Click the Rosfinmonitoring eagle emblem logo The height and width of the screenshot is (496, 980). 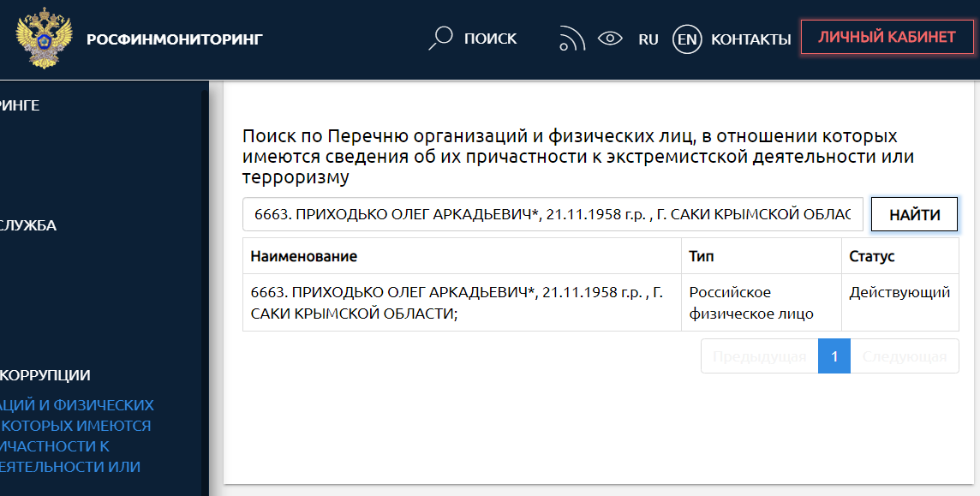click(39, 39)
